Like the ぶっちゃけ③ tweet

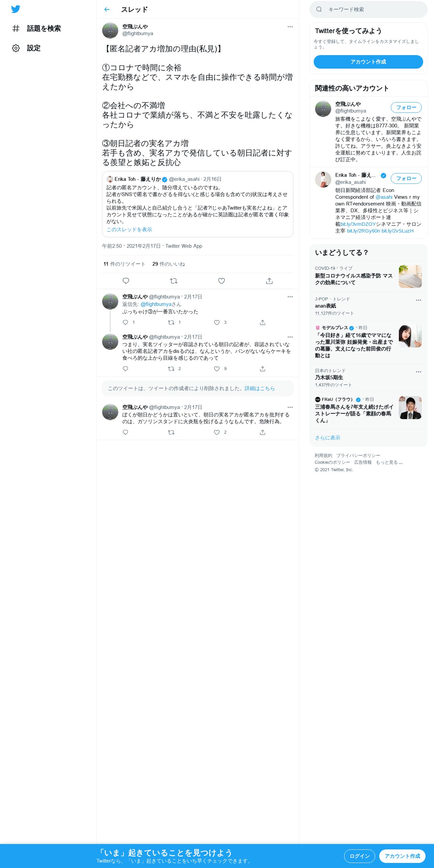point(217,322)
